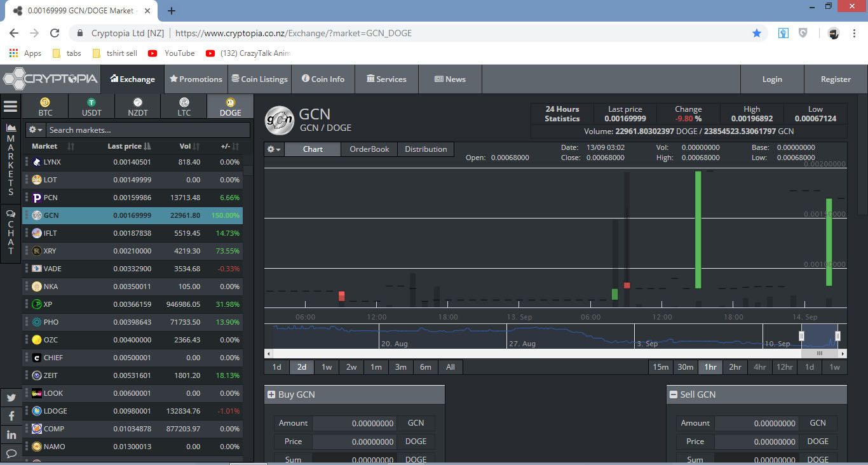
Task: Click the PHO coin icon
Action: tap(37, 322)
